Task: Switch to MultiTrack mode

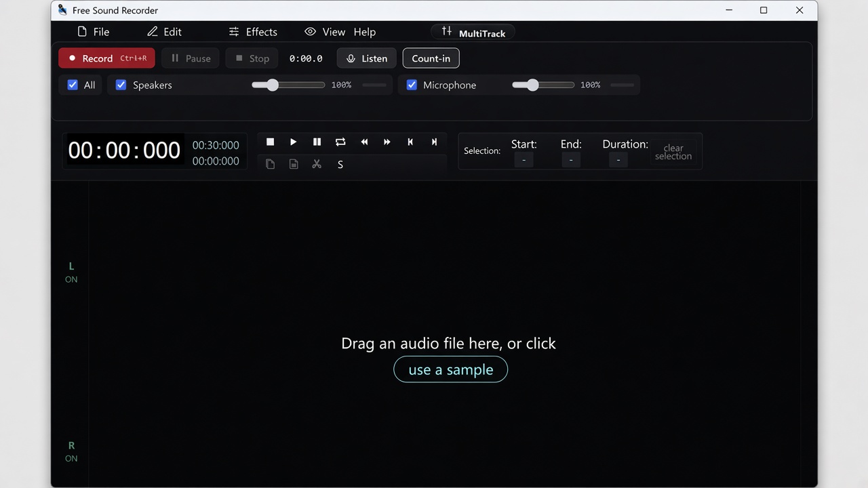Action: point(473,33)
